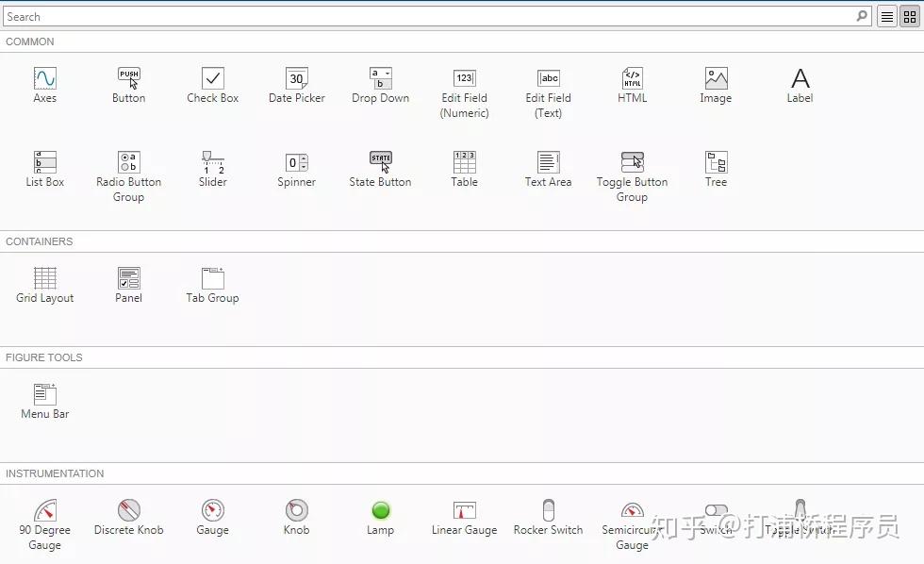
Task: Select the List Box component
Action: [45, 169]
